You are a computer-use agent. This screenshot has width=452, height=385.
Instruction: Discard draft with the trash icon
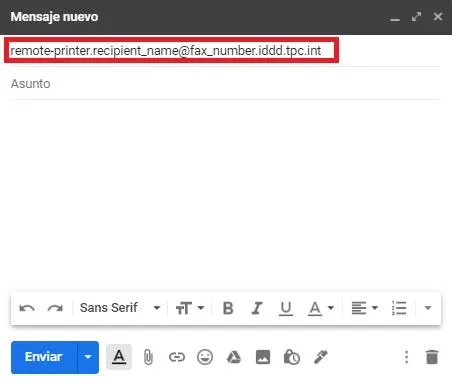tap(432, 357)
